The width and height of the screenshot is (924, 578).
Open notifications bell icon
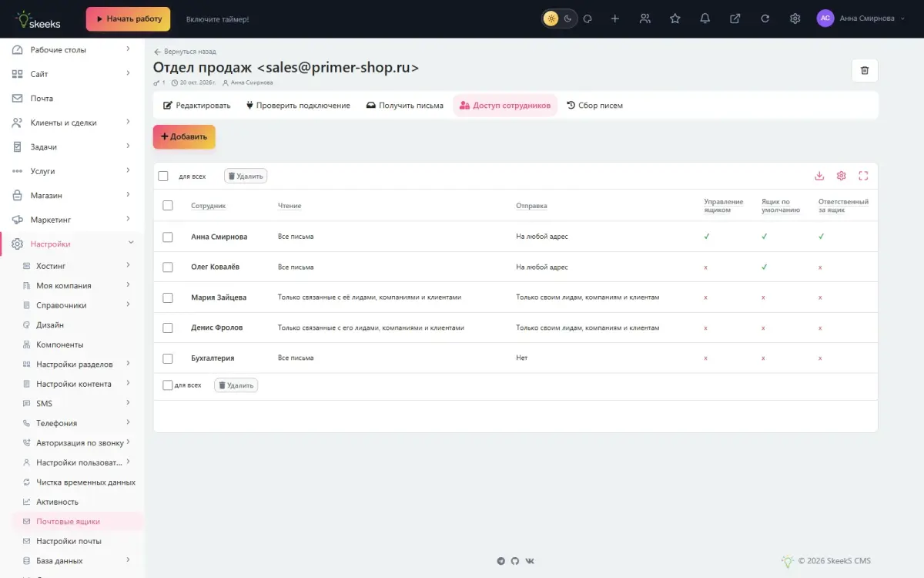coord(705,18)
